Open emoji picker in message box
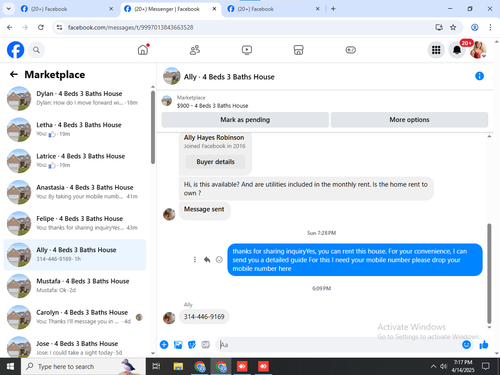The height and width of the screenshot is (375, 500). click(466, 344)
